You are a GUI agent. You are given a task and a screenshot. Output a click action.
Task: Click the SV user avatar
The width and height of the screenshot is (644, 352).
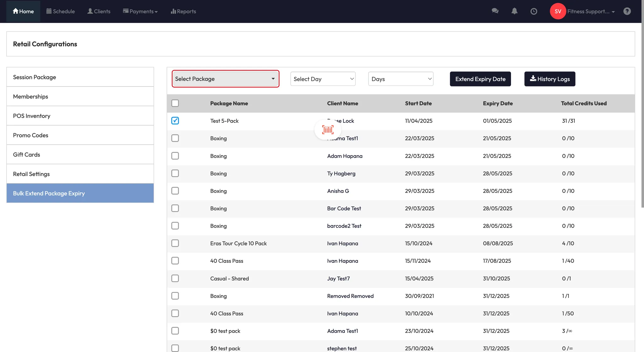pyautogui.click(x=558, y=11)
